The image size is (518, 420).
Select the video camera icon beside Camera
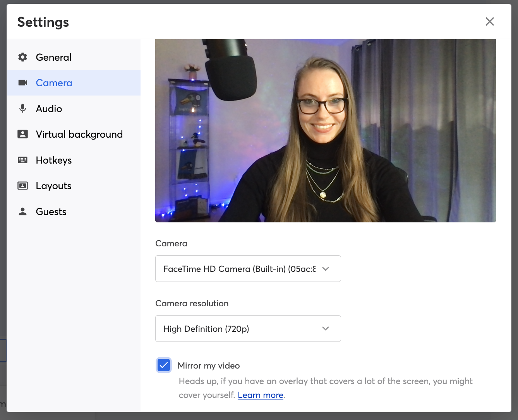[x=22, y=82]
